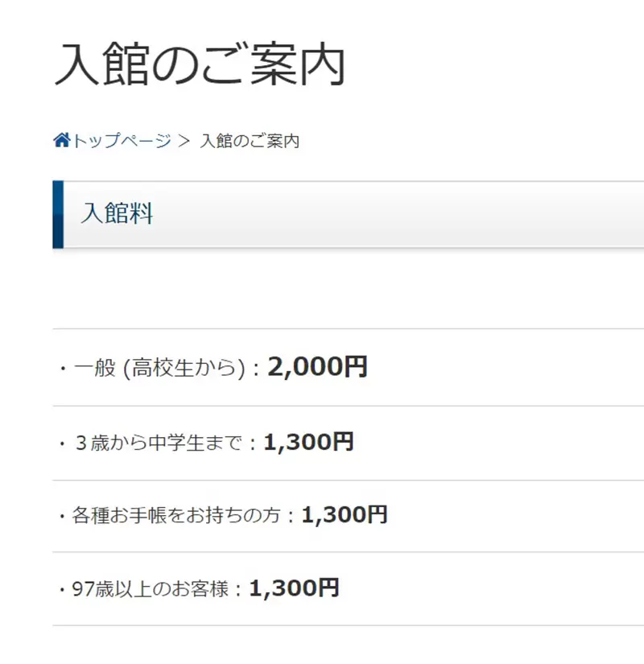Click the 2,000円 price

click(318, 367)
